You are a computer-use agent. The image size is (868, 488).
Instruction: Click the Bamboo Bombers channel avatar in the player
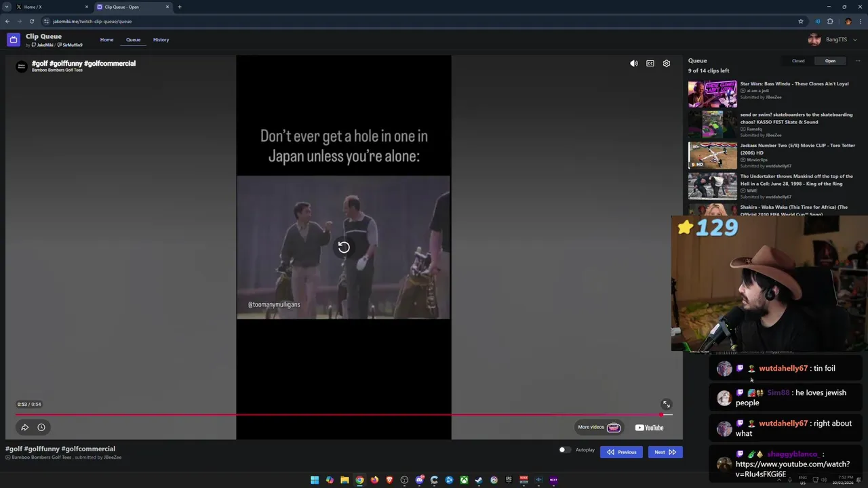22,66
